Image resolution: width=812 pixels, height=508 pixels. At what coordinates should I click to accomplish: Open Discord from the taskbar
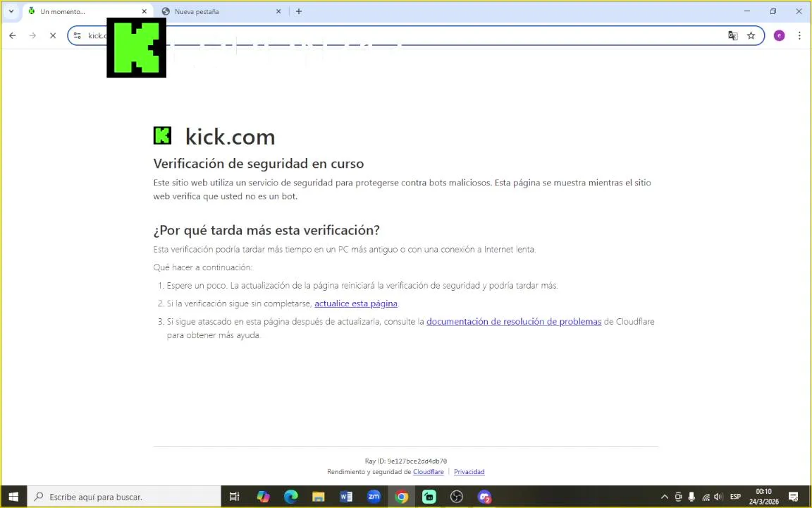pyautogui.click(x=484, y=497)
